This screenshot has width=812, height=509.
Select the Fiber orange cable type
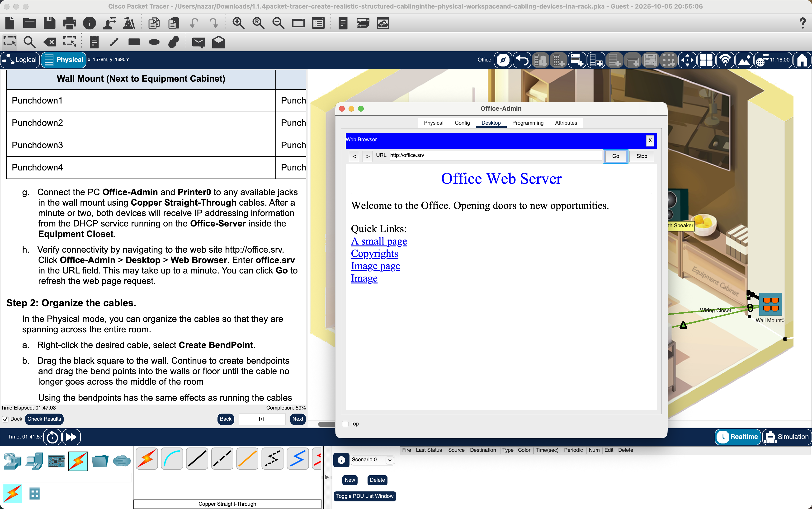tap(247, 458)
